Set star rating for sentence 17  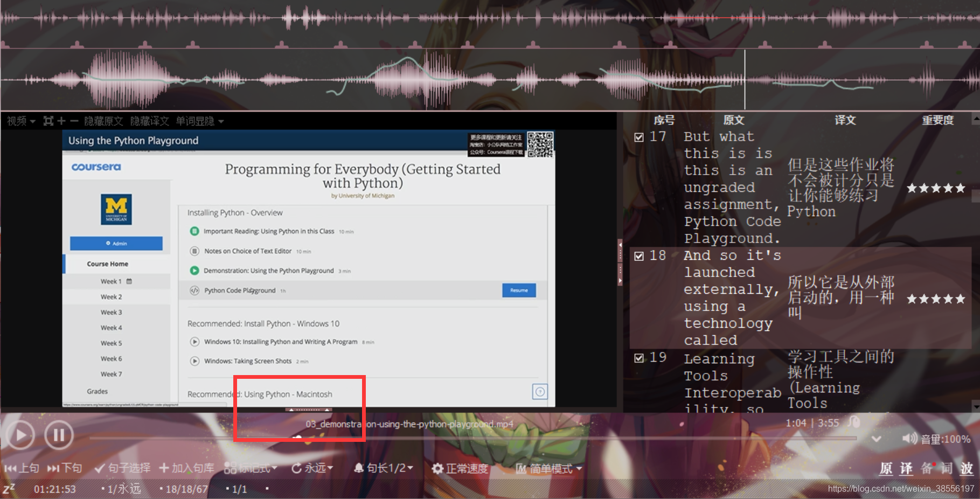pyautogui.click(x=936, y=188)
